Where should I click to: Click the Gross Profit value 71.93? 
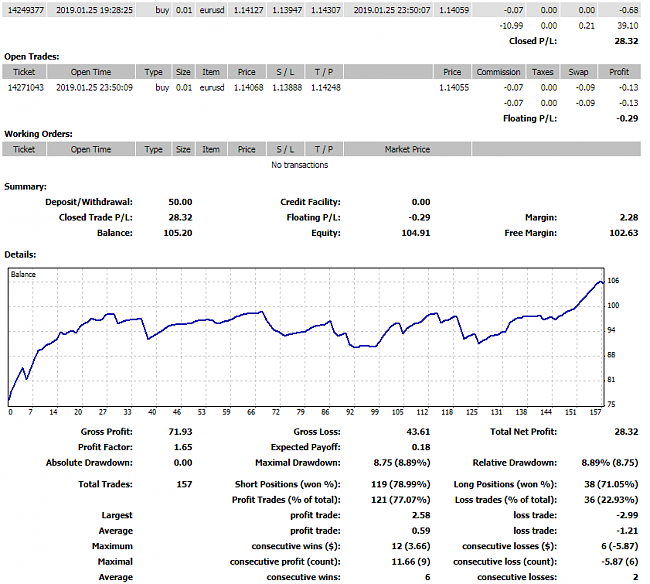pos(180,432)
